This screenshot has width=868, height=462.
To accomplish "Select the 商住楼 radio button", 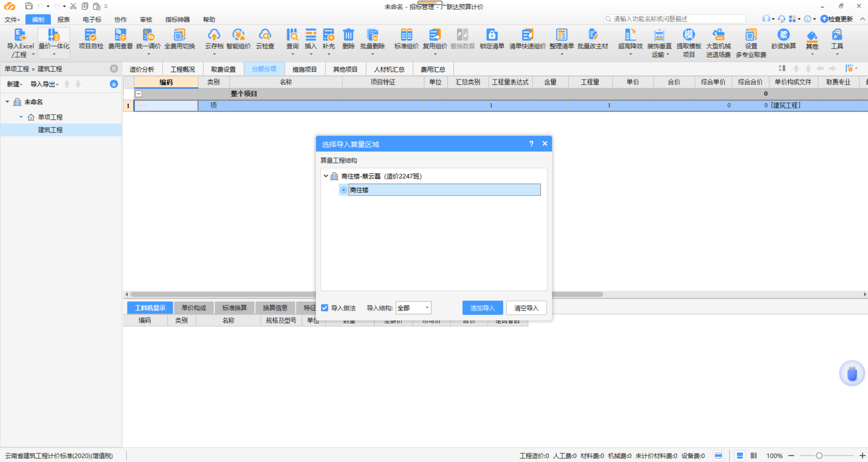I will (344, 190).
